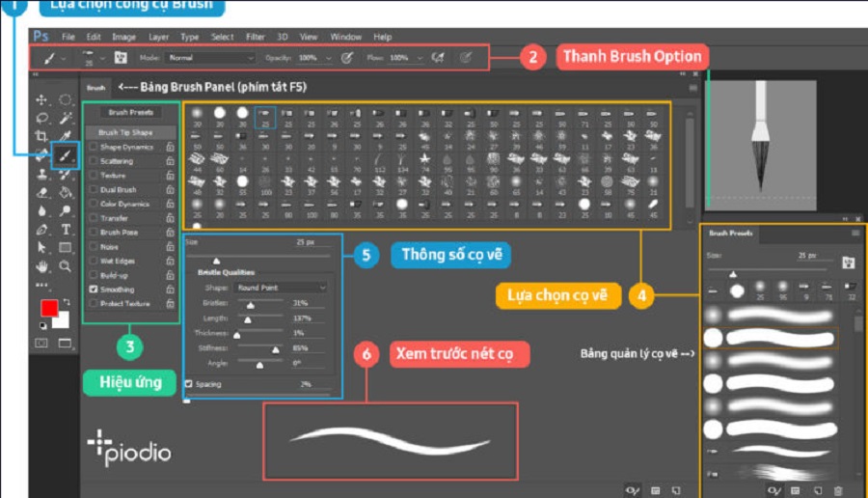Choose the Hand tool
868x498 pixels.
point(41,265)
